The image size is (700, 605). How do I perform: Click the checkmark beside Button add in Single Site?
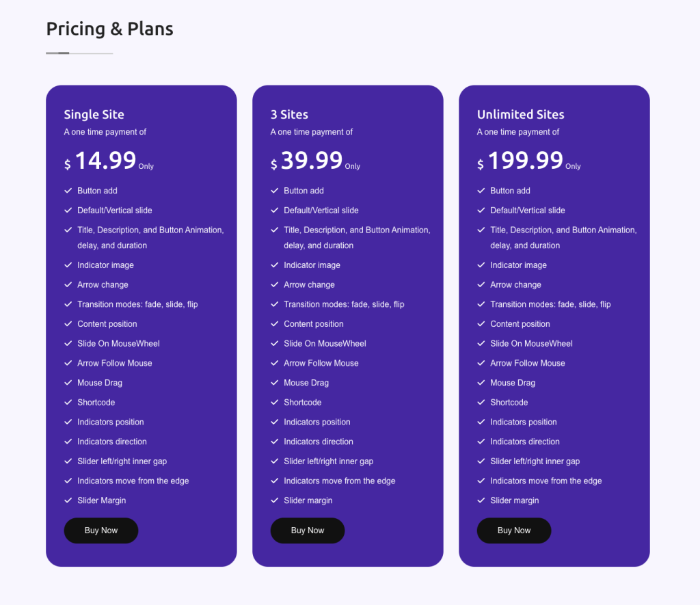68,191
